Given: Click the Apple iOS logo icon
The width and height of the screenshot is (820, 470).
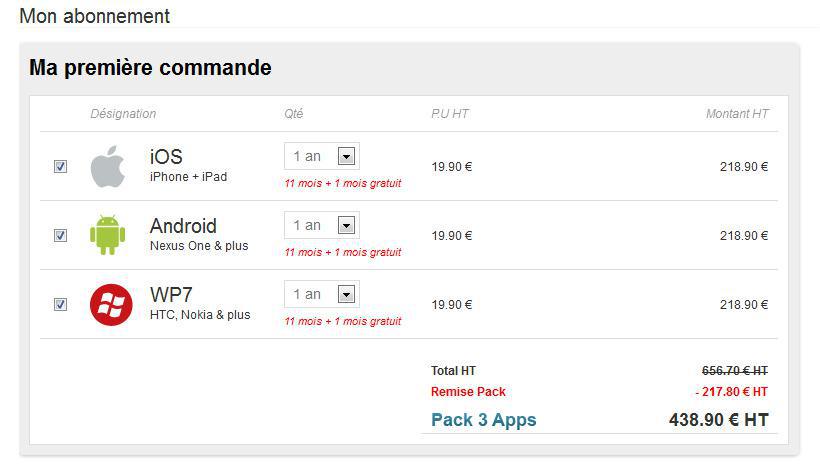Looking at the screenshot, I should (x=108, y=166).
